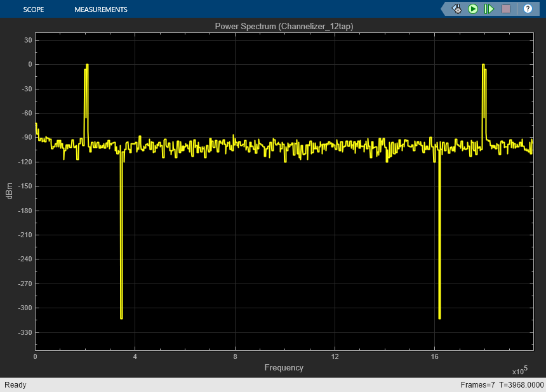Click the 'Frequency' x-axis label
546x392 pixels.
284,368
